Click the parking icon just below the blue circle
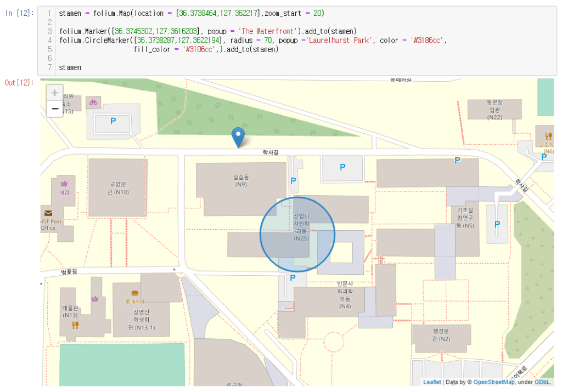This screenshot has width=562, height=392. 293,279
